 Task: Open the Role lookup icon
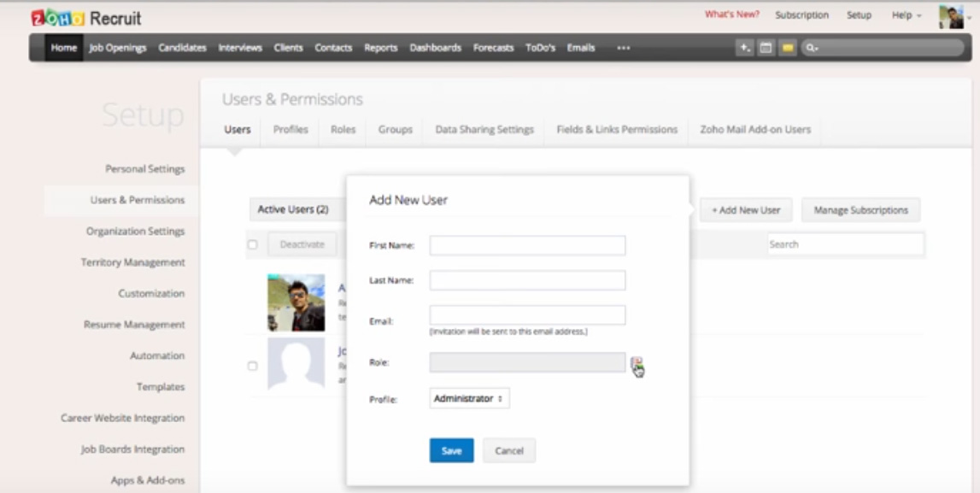click(x=637, y=363)
